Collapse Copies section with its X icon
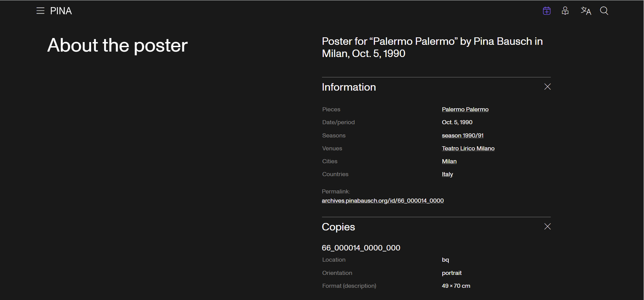This screenshot has width=644, height=300. click(547, 227)
